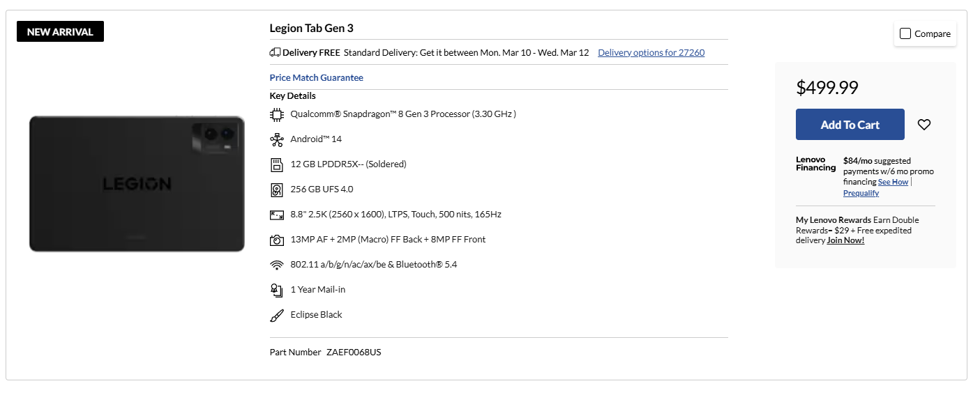Add item to wishlist with heart icon
The width and height of the screenshot is (980, 395).
924,125
